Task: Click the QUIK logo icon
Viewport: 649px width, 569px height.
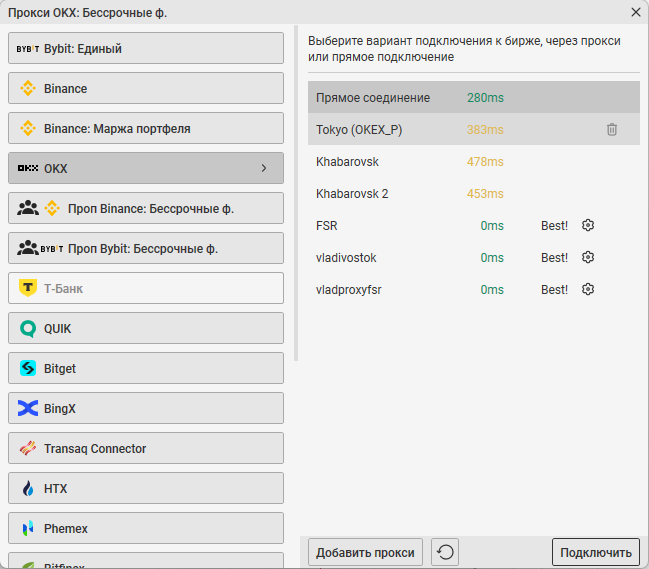Action: coord(28,329)
